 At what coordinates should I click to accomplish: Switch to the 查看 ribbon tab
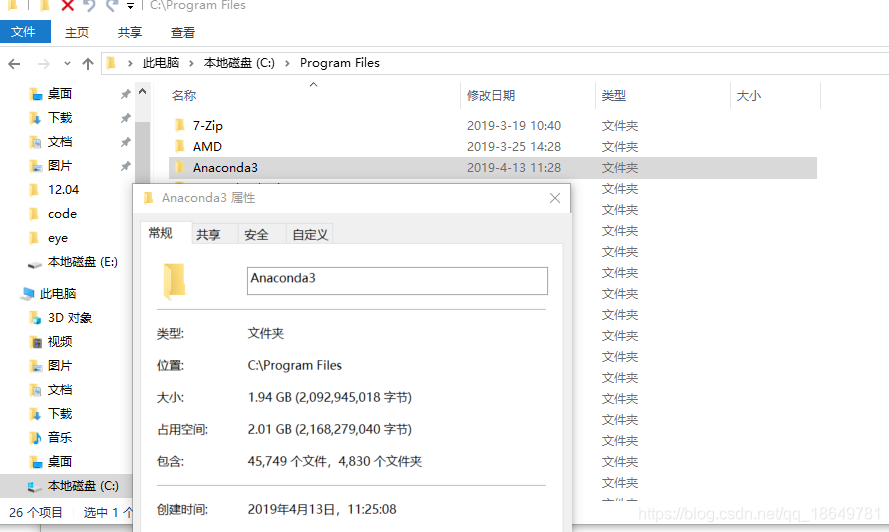coord(183,32)
